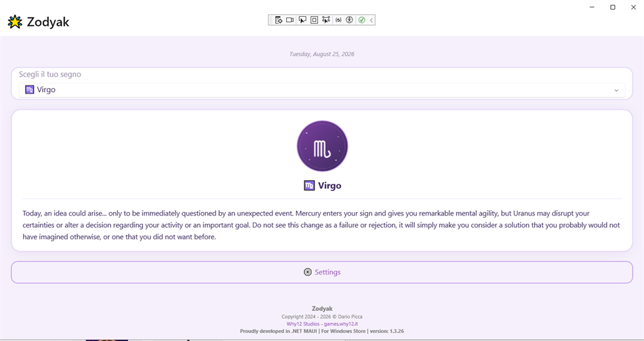The height and width of the screenshot is (341, 644).
Task: Click the Zodyak title in the header
Action: coord(48,22)
